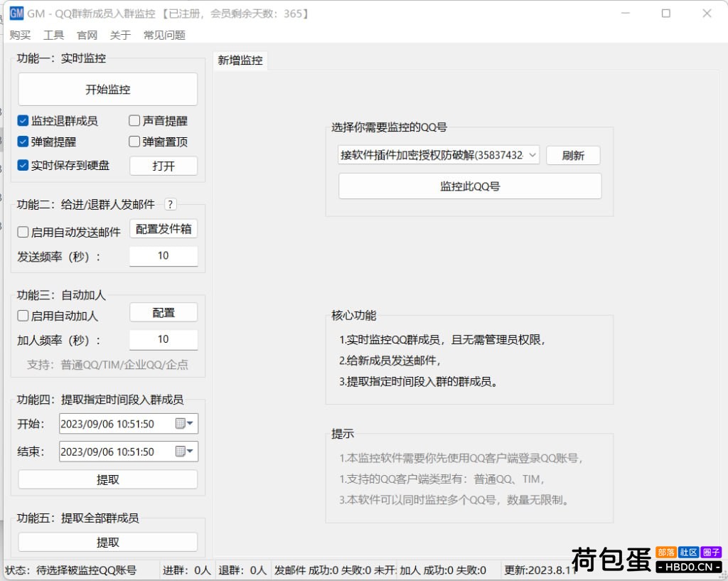Click the ? help icon for 功能二
The image size is (728, 581).
(x=171, y=204)
